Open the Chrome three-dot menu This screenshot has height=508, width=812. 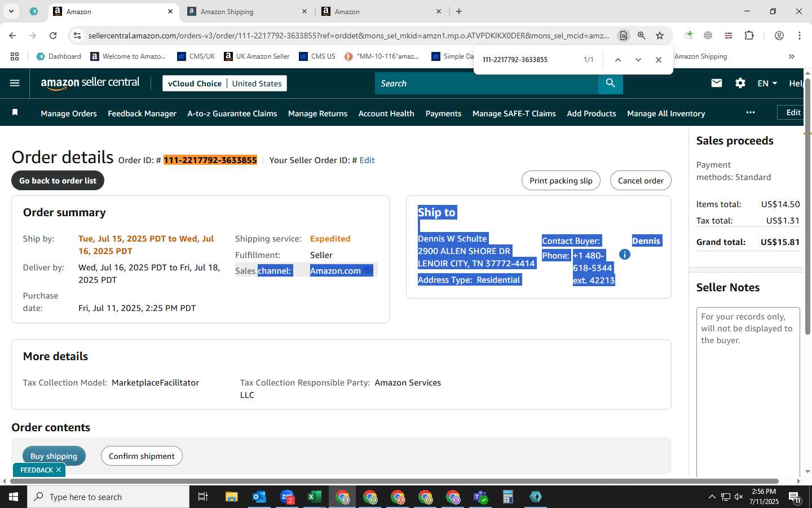[x=800, y=36]
